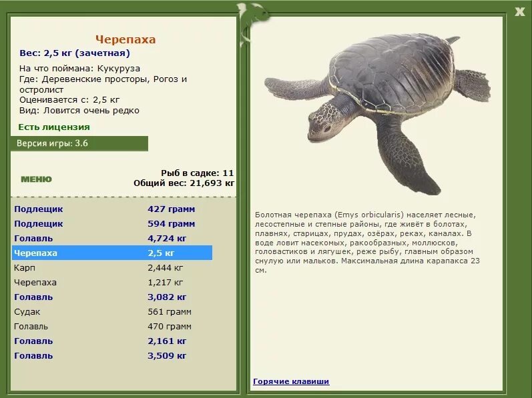Screen dimensions: 532x398
Task: Select the Голавль 3,509 кг row
Action: 112,355
